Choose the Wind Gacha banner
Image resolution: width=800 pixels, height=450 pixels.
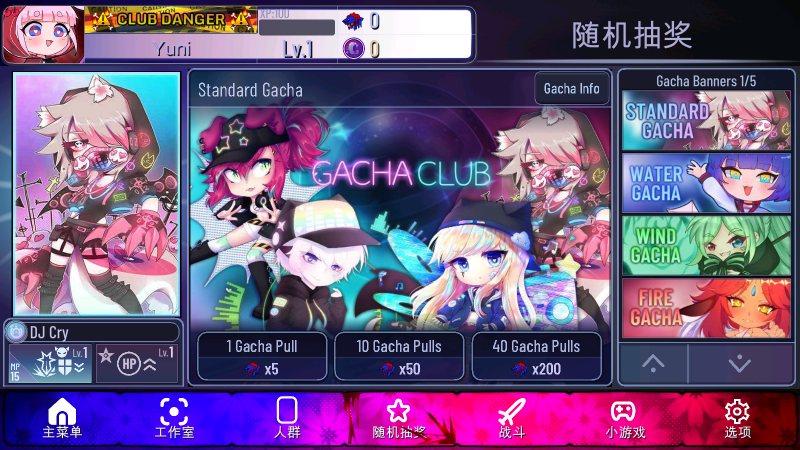[x=706, y=245]
